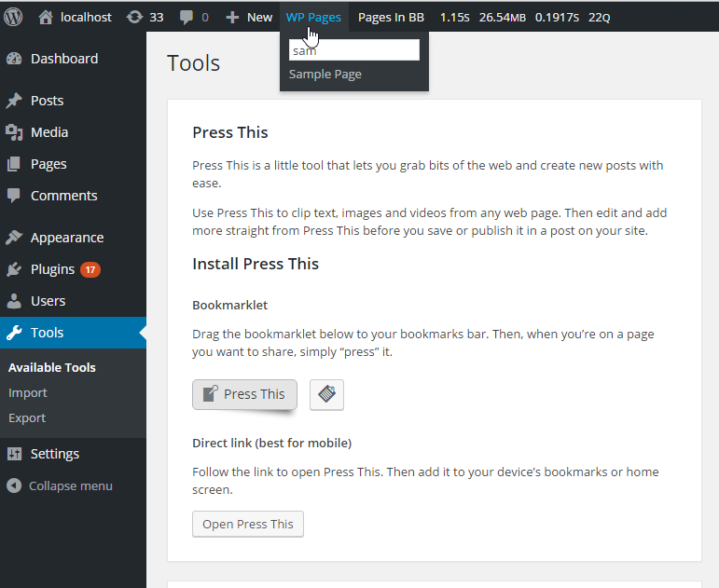Go to Dashboard in the sidebar

click(x=64, y=59)
